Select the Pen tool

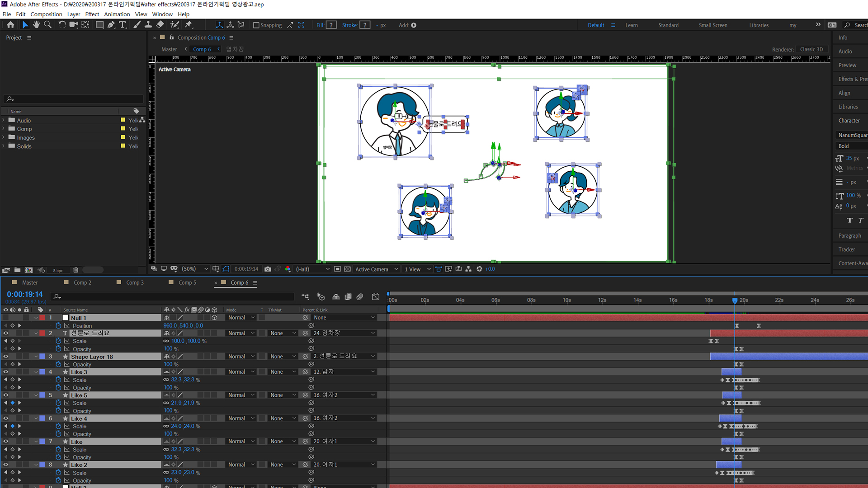pyautogui.click(x=111, y=25)
